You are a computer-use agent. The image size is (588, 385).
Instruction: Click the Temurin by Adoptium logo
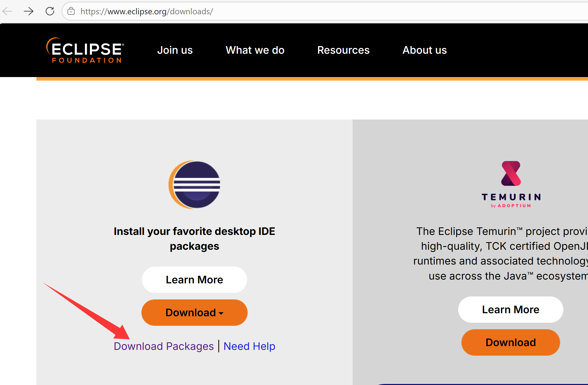click(511, 184)
